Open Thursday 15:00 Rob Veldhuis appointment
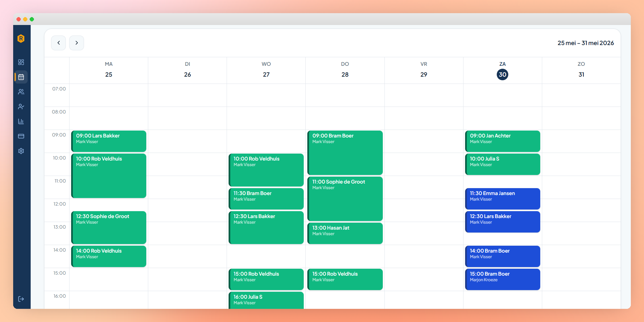The width and height of the screenshot is (644, 322). pyautogui.click(x=345, y=279)
